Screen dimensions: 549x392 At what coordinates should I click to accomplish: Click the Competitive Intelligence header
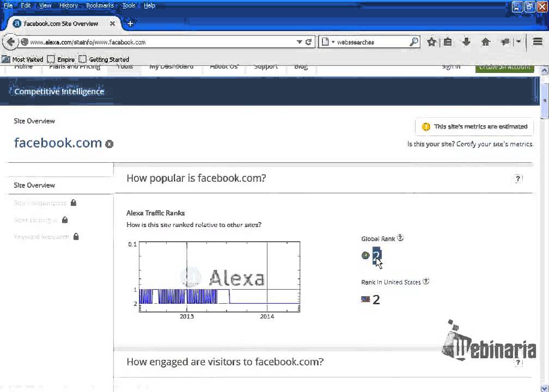pyautogui.click(x=59, y=91)
